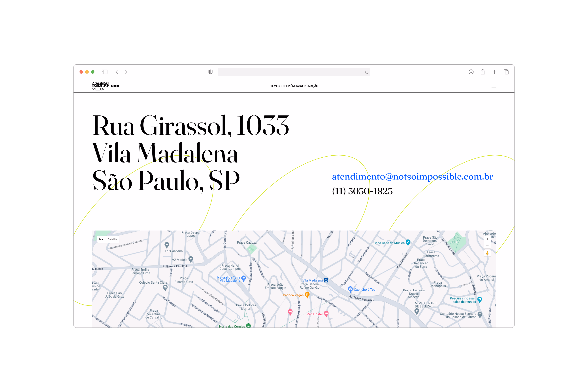
Task: Click the share icon in toolbar
Action: pyautogui.click(x=483, y=72)
